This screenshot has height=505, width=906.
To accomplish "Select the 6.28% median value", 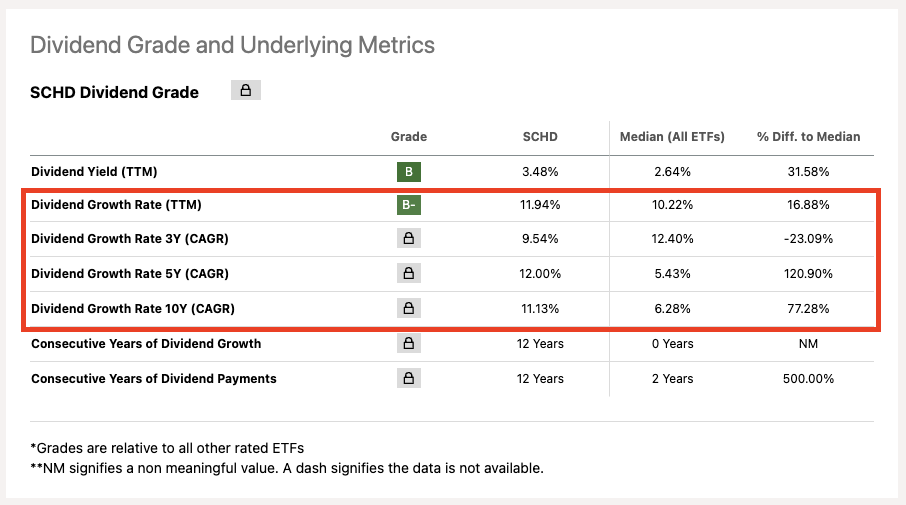I will tap(673, 309).
